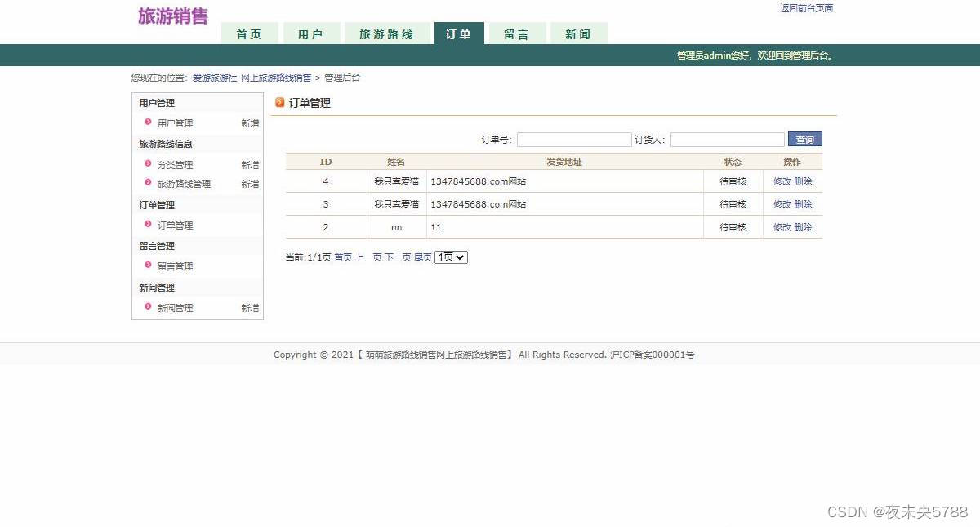This screenshot has width=980, height=527.
Task: Click the orange icon next to 订单管理 heading
Action: [x=280, y=103]
